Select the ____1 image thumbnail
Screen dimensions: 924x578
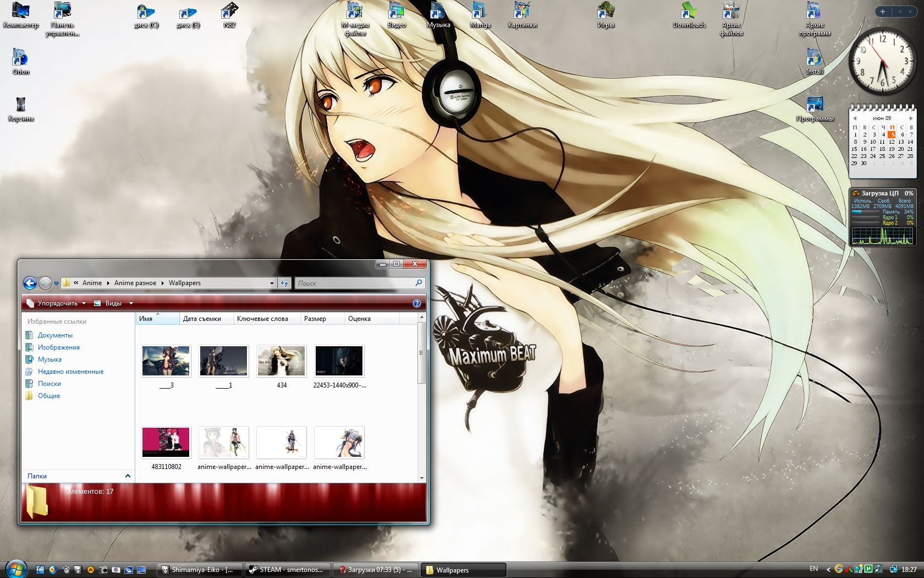pyautogui.click(x=224, y=361)
